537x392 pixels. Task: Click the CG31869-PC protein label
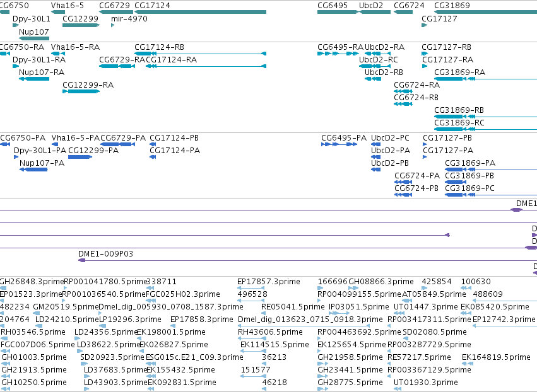(x=470, y=188)
